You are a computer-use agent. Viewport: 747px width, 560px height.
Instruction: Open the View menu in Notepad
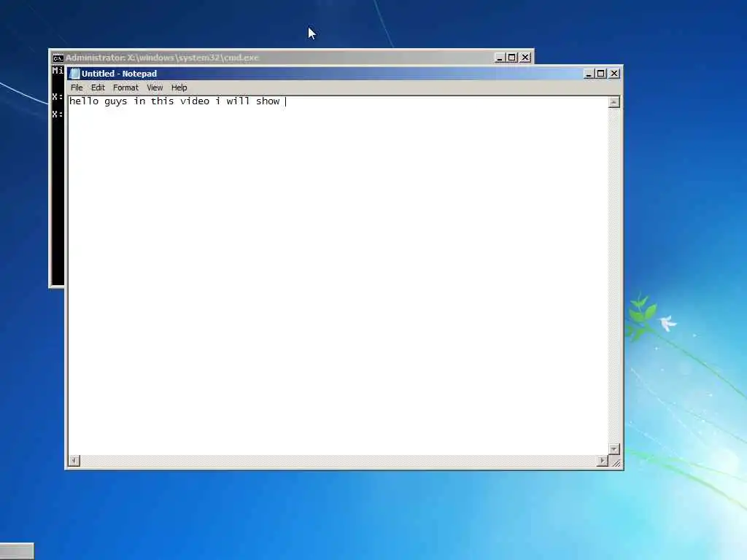tap(155, 87)
